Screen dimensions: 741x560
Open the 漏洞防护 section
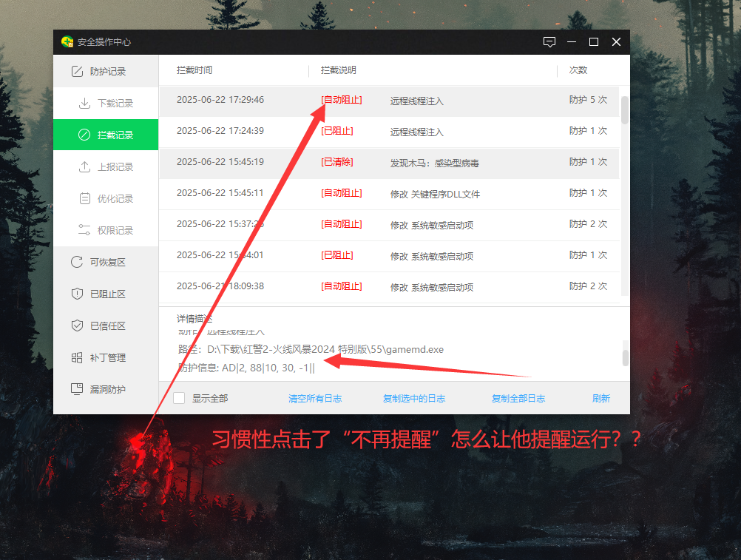(107, 390)
